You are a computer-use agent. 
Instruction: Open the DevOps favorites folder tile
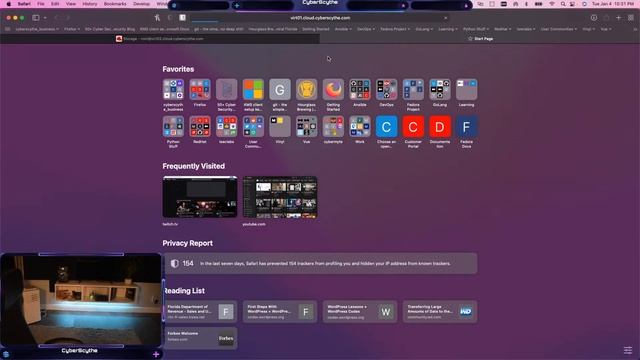[387, 90]
